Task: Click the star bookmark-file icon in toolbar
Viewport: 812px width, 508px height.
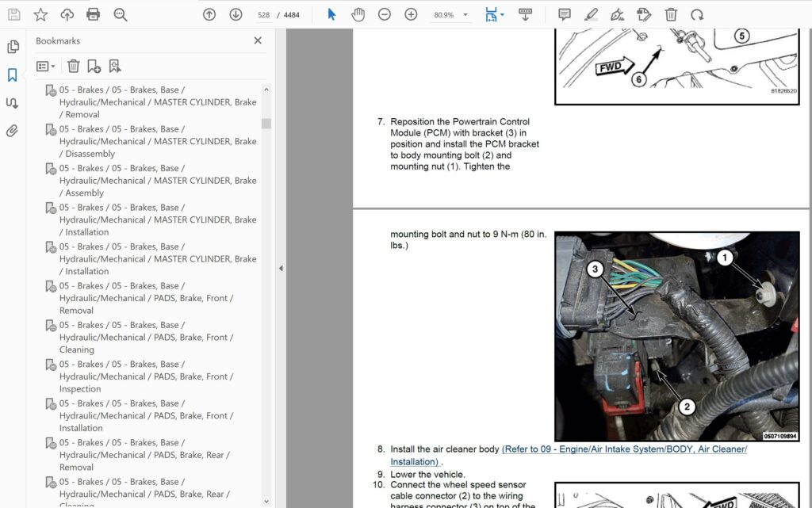Action: 40,14
